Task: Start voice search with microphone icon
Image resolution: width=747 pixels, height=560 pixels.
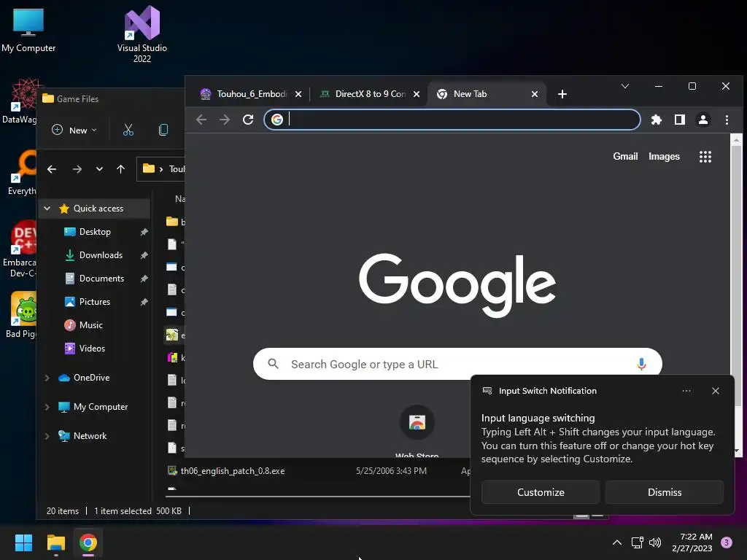Action: [641, 365]
